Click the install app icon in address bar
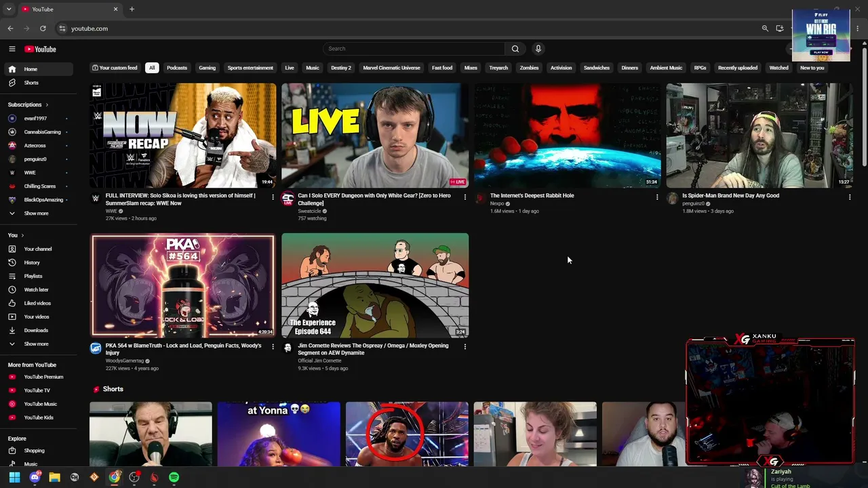 coord(780,28)
